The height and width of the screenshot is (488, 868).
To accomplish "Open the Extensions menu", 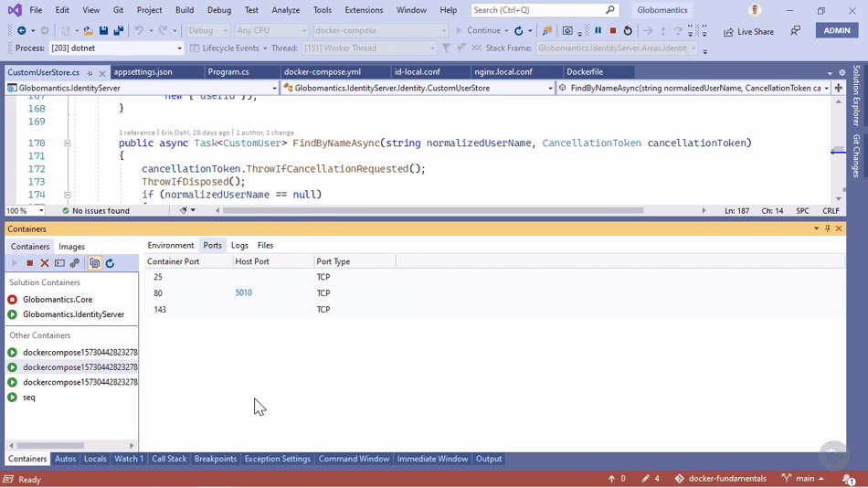I will pyautogui.click(x=364, y=10).
